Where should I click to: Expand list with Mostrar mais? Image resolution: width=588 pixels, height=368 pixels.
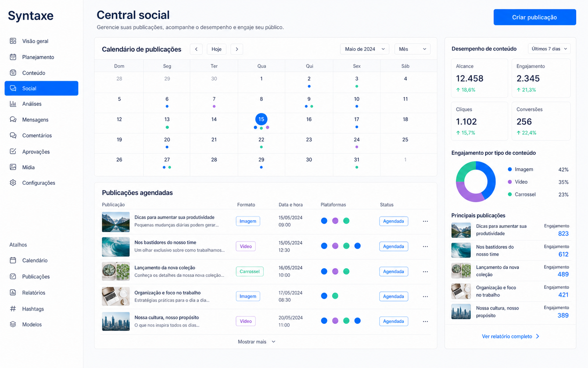257,342
